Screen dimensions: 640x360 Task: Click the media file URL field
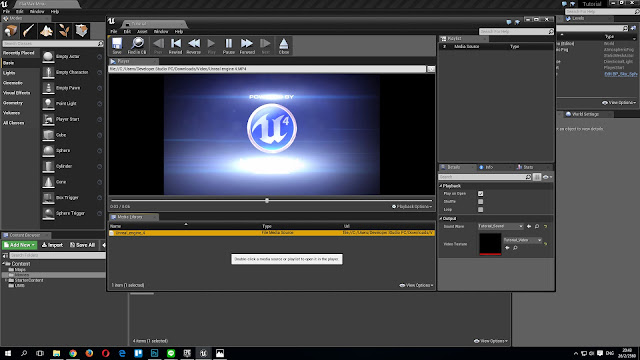(267, 69)
